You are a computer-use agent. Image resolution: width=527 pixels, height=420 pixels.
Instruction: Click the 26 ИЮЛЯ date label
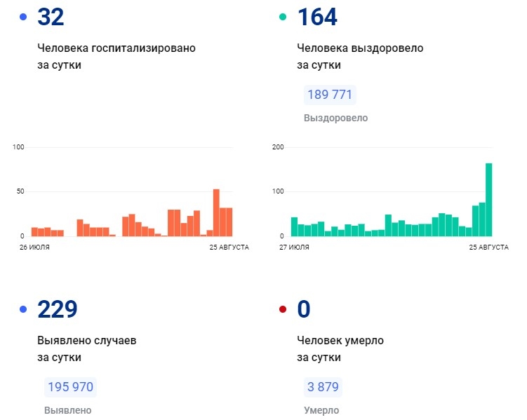(x=35, y=248)
